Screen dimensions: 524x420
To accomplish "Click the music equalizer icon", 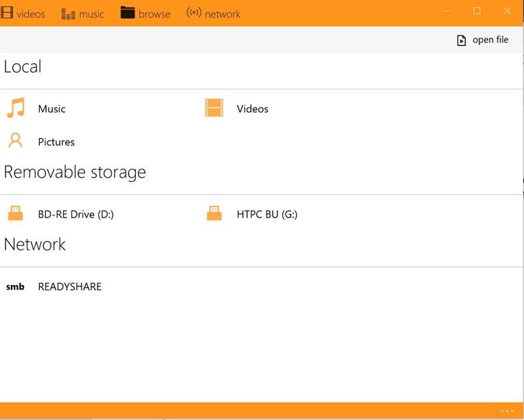I will coord(68,14).
